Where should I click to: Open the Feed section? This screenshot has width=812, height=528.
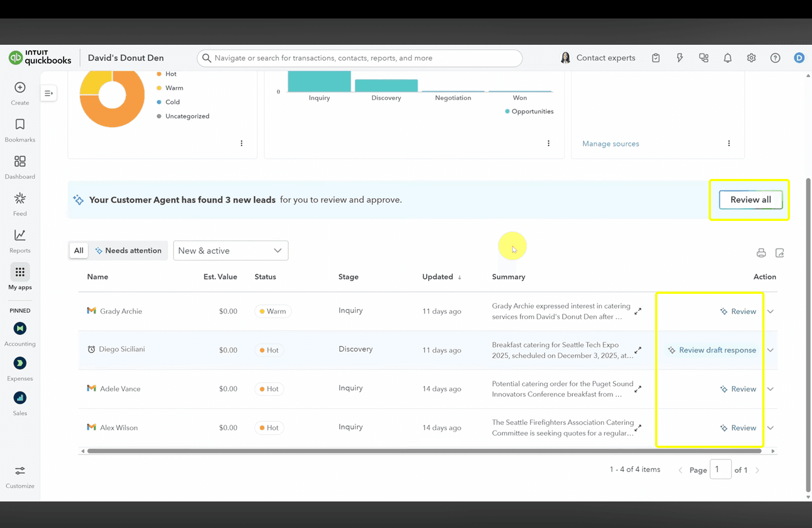click(x=20, y=204)
